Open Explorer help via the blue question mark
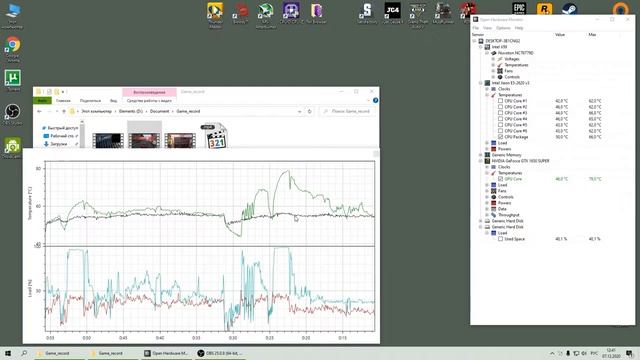 coord(375,100)
